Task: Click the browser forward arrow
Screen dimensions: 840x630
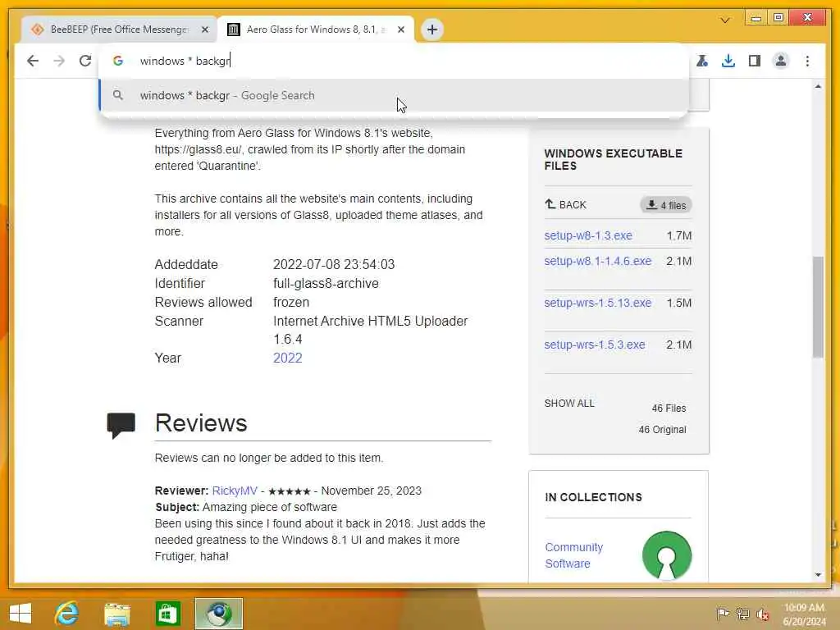Action: pos(59,61)
